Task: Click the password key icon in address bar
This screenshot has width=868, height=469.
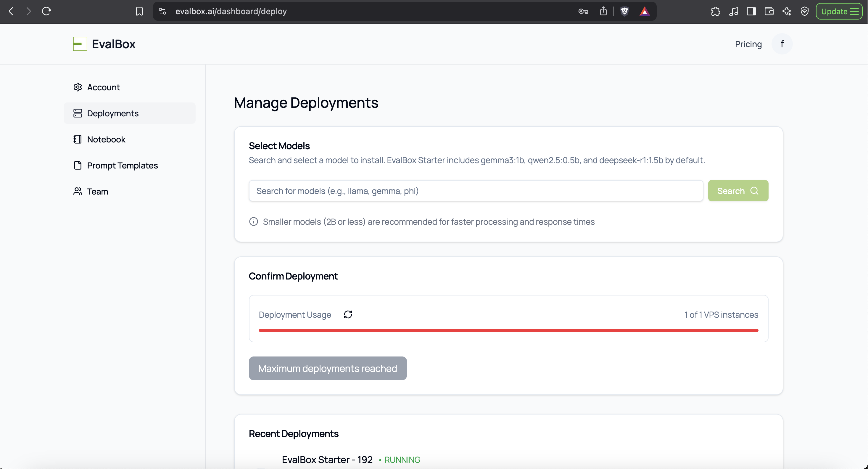Action: point(583,12)
